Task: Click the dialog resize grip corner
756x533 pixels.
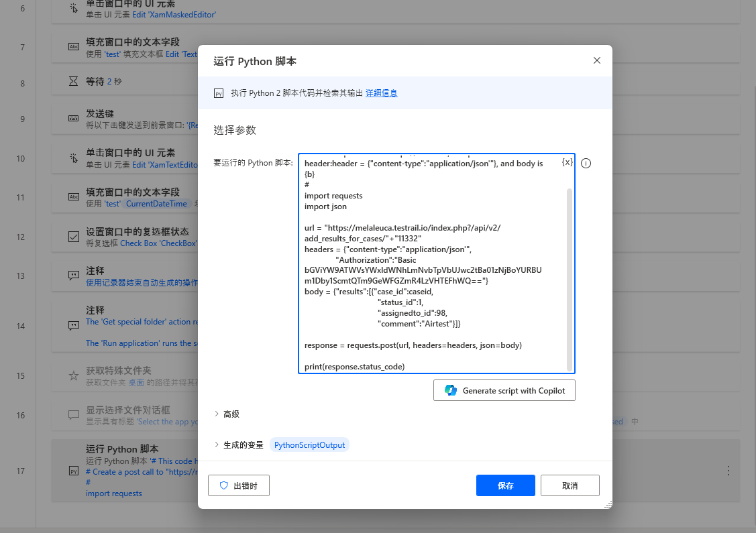Action: tap(608, 505)
